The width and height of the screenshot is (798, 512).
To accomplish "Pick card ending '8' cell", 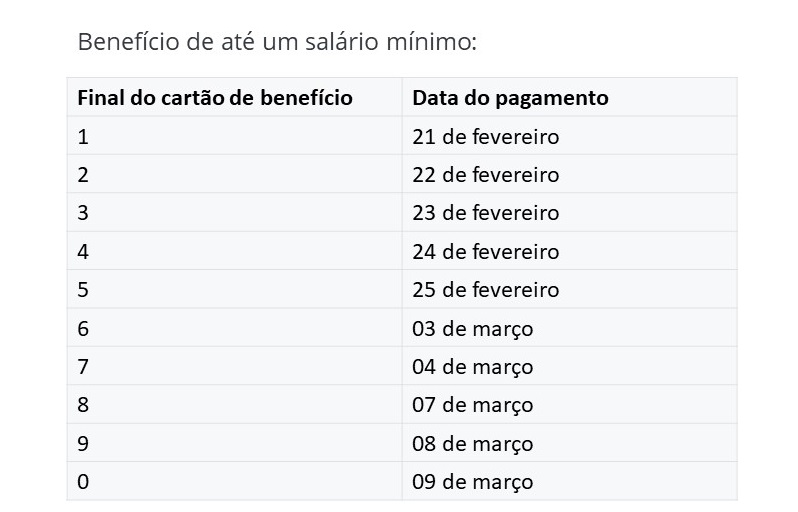I will pyautogui.click(x=83, y=405).
